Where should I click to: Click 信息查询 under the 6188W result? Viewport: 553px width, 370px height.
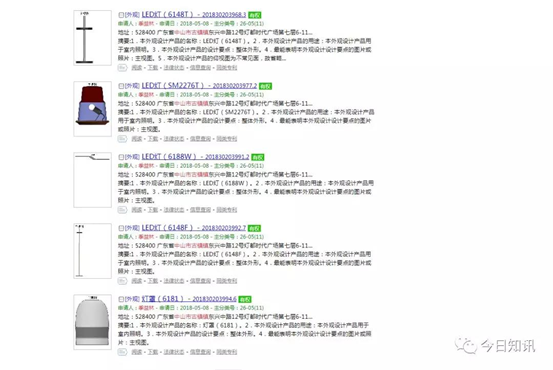(200, 210)
